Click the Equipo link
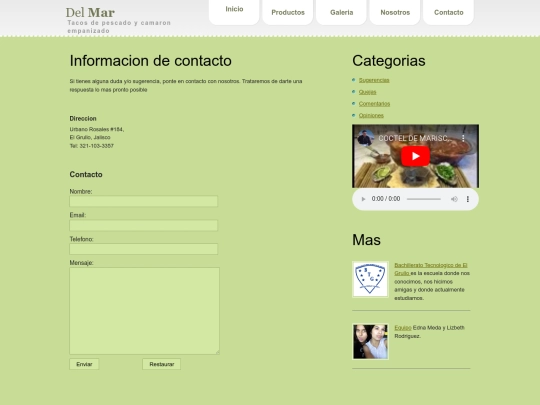Screen dimensions: 540x405 pos(403,328)
